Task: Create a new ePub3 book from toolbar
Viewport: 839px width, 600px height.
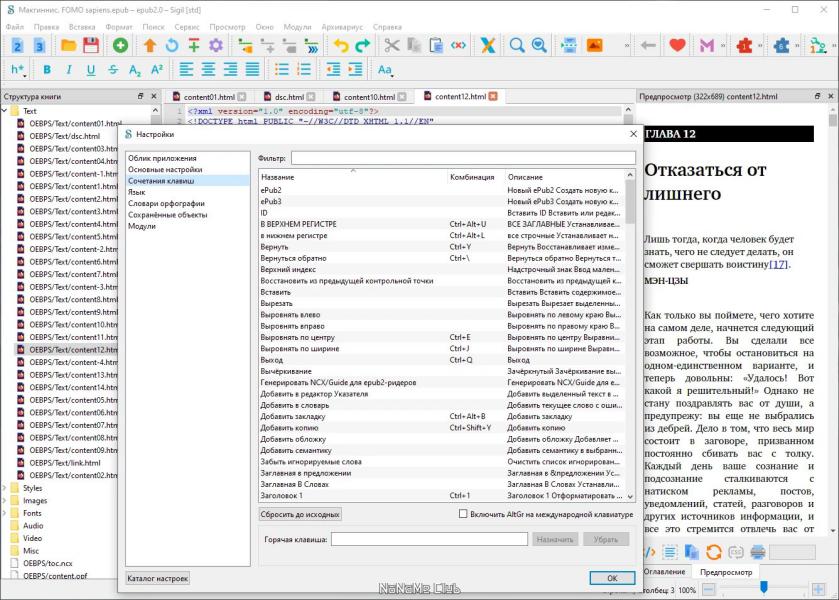Action: 39,45
